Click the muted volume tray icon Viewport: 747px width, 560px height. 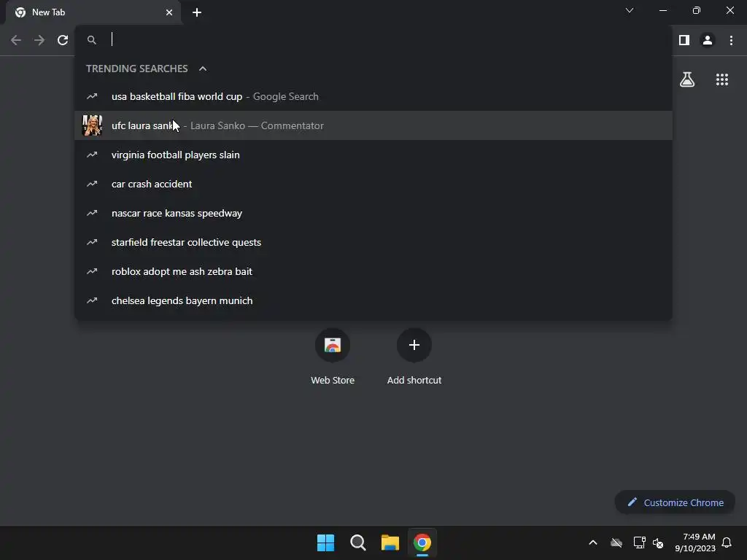658,542
